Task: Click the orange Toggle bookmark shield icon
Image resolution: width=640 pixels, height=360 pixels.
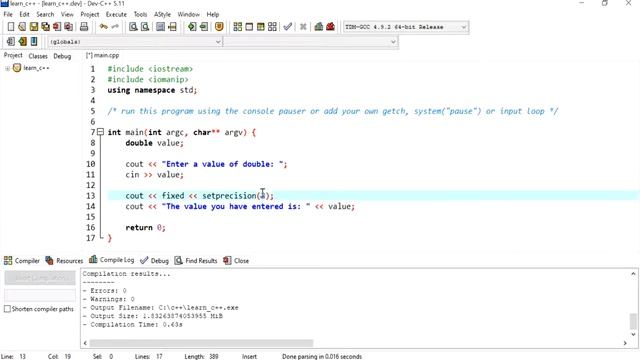Action: 219,27
